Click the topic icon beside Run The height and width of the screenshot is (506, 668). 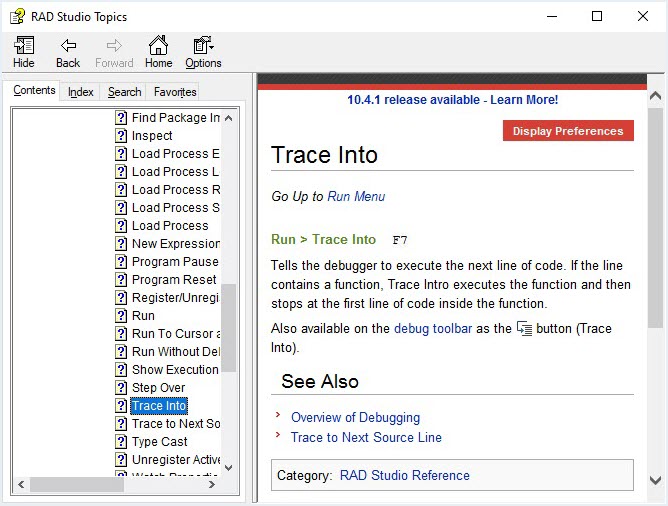[121, 316]
